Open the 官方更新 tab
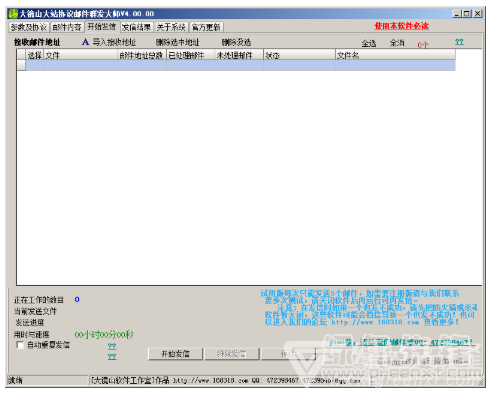The image size is (491, 394). tap(206, 27)
